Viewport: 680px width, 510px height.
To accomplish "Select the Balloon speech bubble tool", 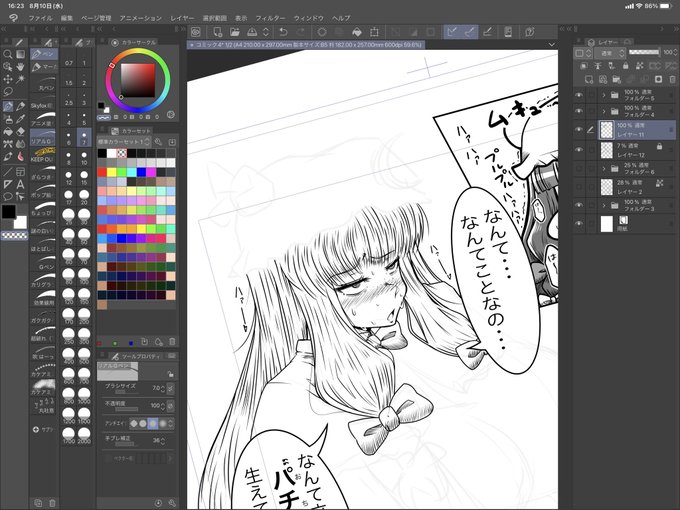I will [7, 197].
